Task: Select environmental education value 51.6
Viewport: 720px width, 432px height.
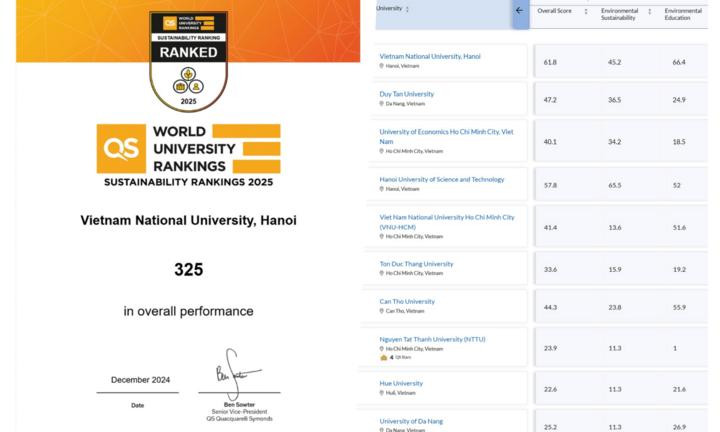Action: [x=679, y=228]
